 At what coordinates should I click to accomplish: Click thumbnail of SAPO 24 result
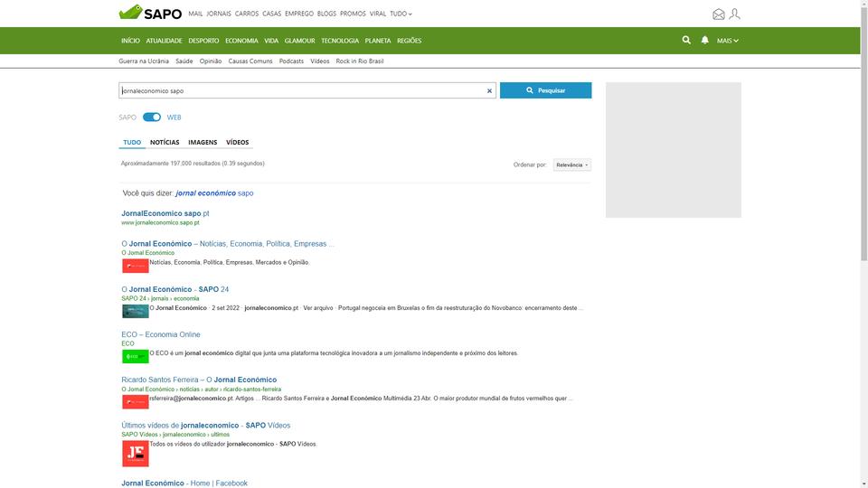pyautogui.click(x=136, y=311)
